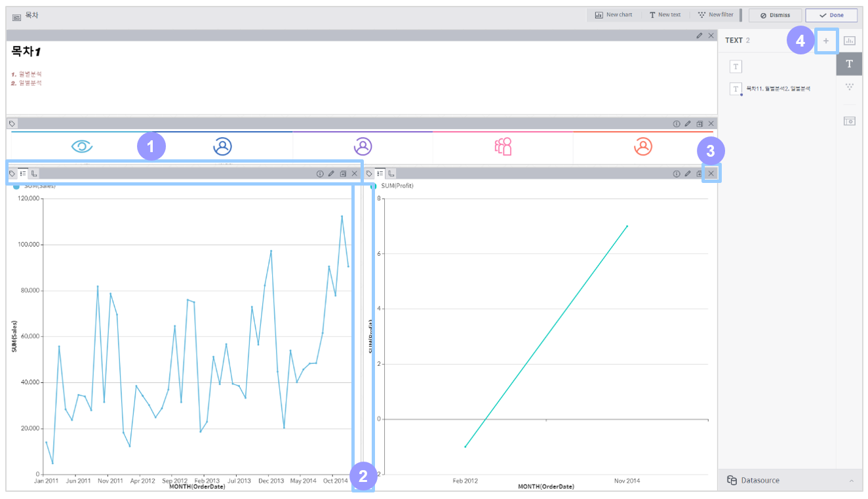Remove the SUM(Profit) chart widget

pyautogui.click(x=711, y=174)
